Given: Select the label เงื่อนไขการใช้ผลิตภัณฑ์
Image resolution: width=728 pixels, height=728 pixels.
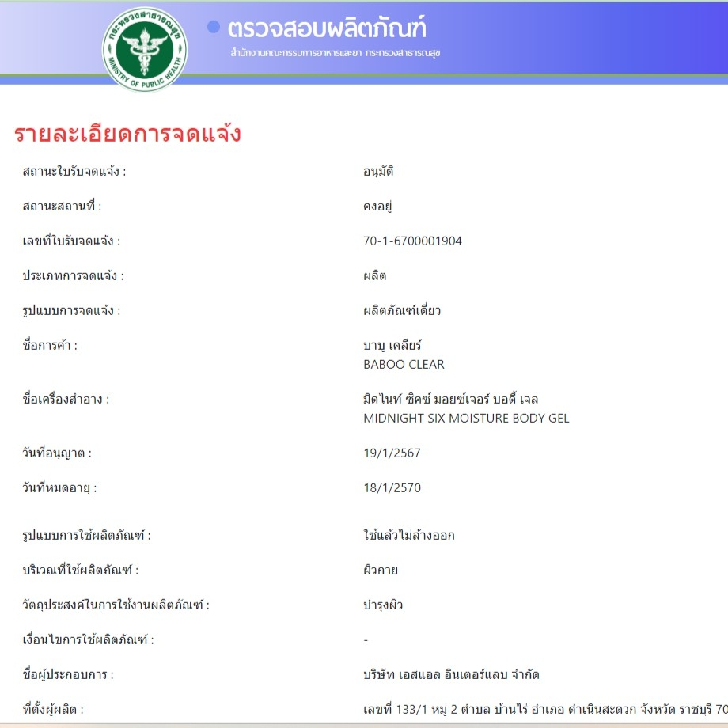Looking at the screenshot, I should coord(88,639).
